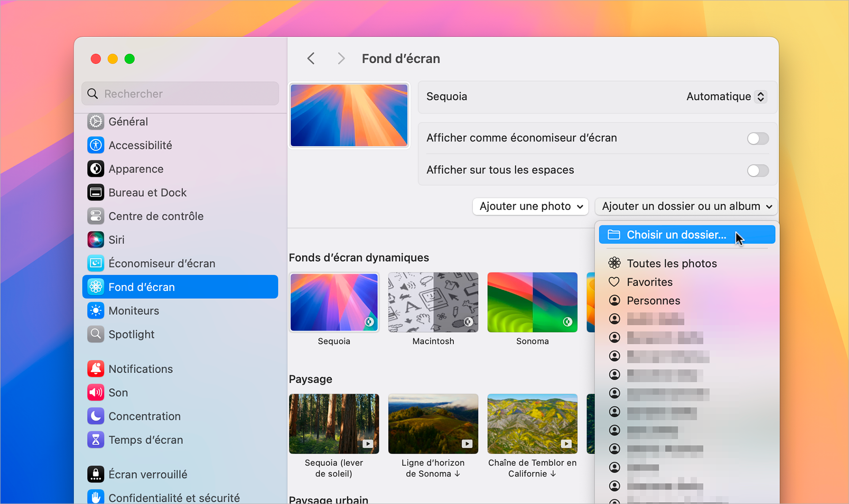This screenshot has width=849, height=504.
Task: Toggle the dark mode badge on Sonoma thumbnail
Action: pyautogui.click(x=567, y=322)
